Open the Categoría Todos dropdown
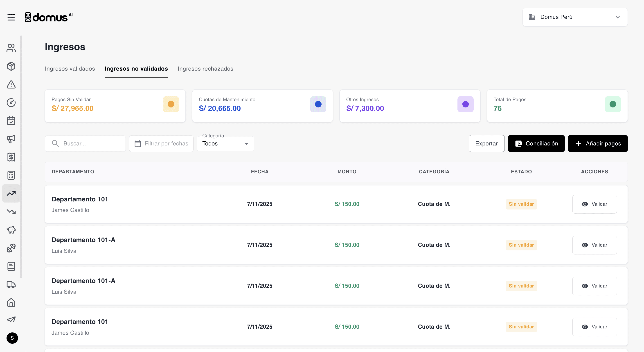 pos(225,144)
